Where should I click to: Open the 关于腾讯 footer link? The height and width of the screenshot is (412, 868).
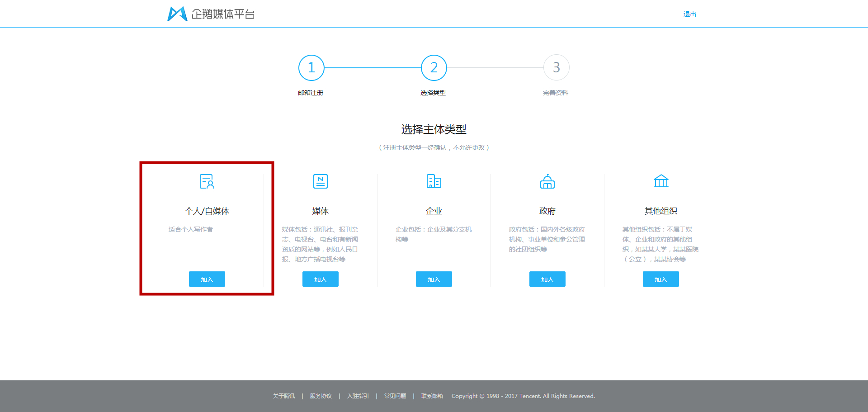(x=283, y=396)
